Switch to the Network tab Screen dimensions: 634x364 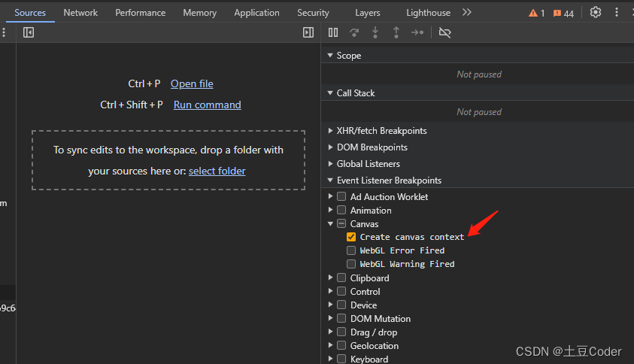click(80, 13)
